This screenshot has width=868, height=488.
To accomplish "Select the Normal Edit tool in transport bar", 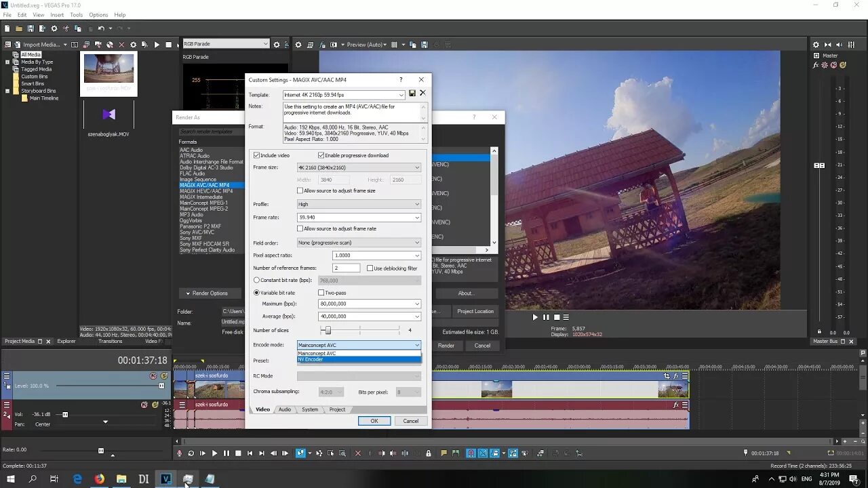I will [x=300, y=453].
